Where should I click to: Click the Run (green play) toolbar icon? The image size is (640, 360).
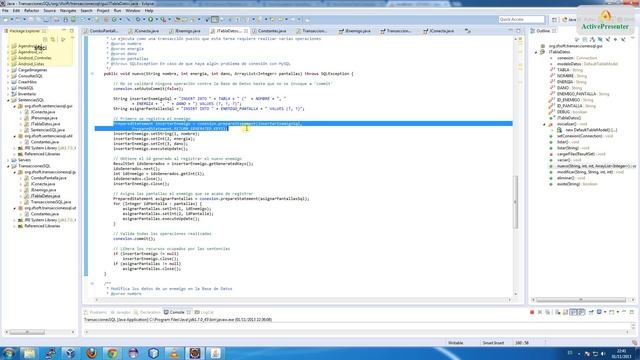pyautogui.click(x=151, y=19)
